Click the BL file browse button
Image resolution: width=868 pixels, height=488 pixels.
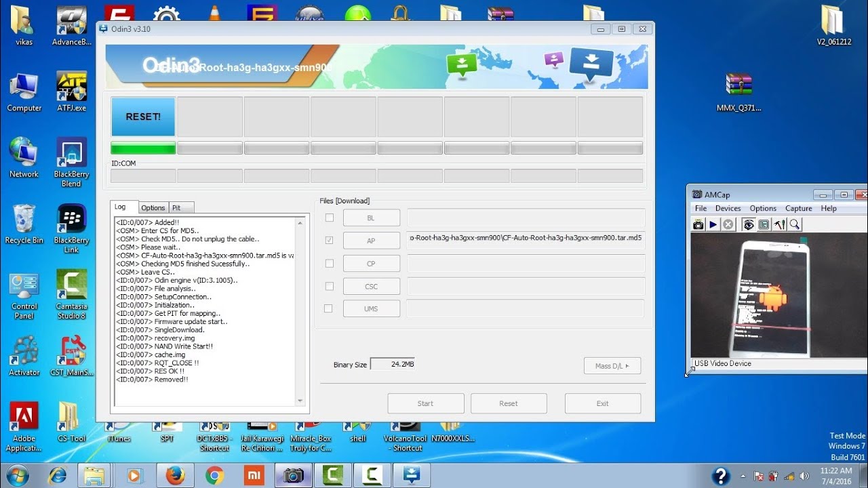click(371, 218)
